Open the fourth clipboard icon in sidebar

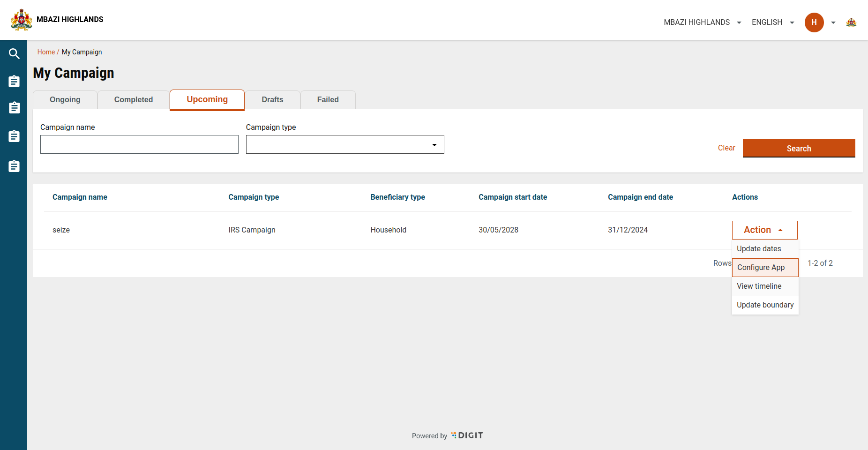(x=14, y=166)
